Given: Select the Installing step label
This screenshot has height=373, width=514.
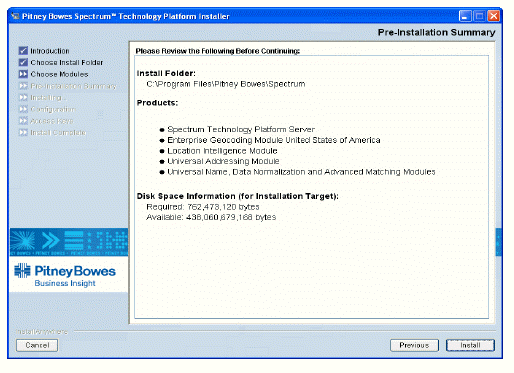Looking at the screenshot, I should point(48,98).
